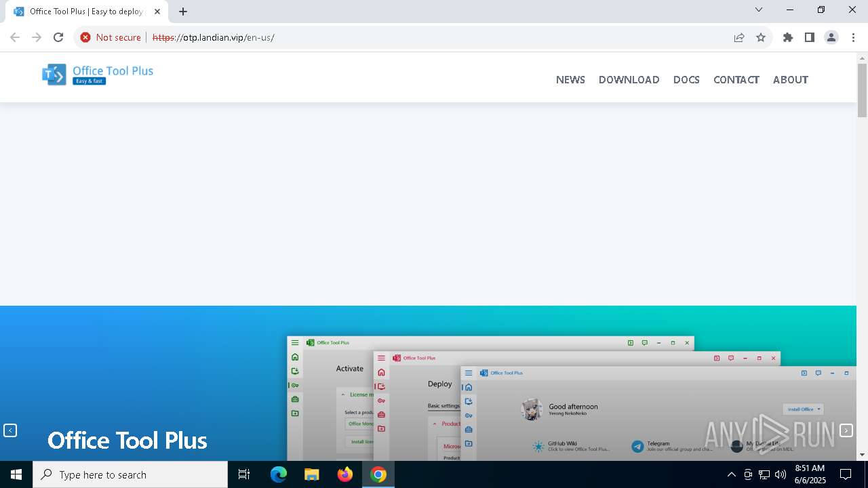
Task: Launch Microsoft Edge from taskbar
Action: [279, 474]
